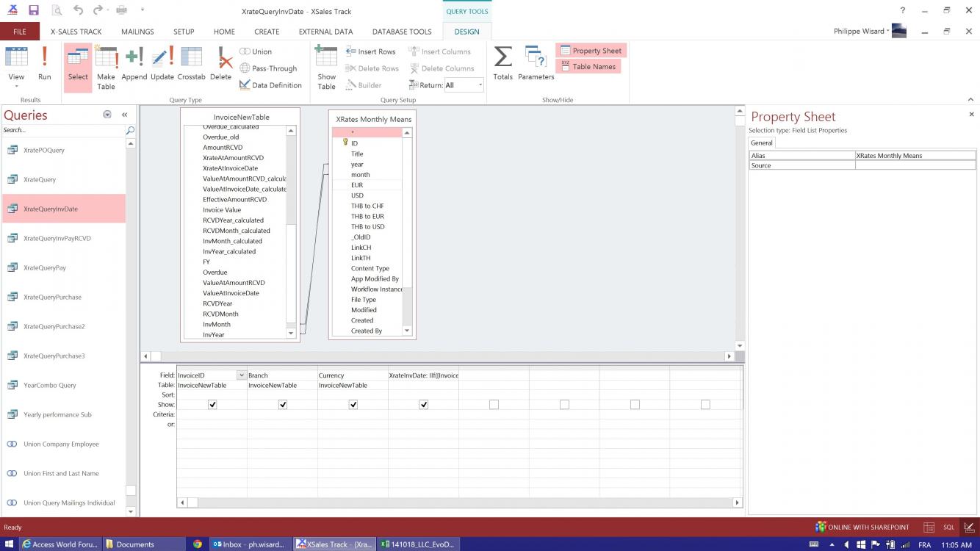Viewport: 980px width, 551px height.
Task: Open the Queries pane options dropdown
Action: pyautogui.click(x=107, y=115)
